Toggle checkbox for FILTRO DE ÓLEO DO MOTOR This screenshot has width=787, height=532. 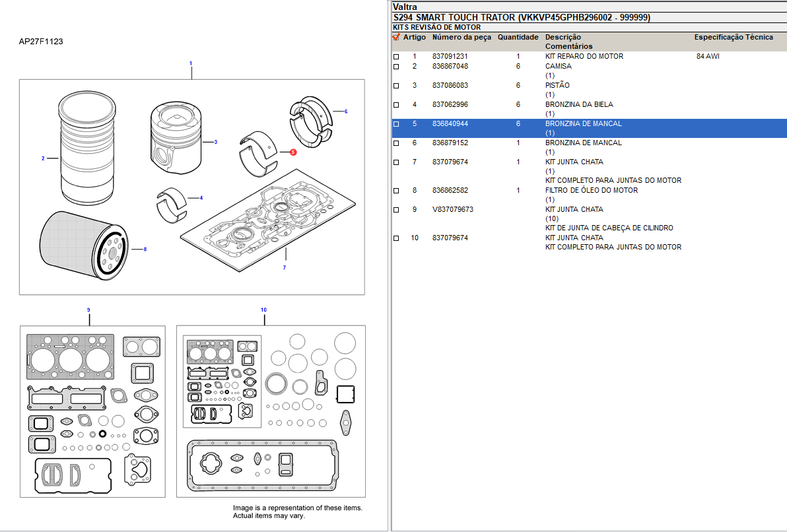pyautogui.click(x=396, y=191)
